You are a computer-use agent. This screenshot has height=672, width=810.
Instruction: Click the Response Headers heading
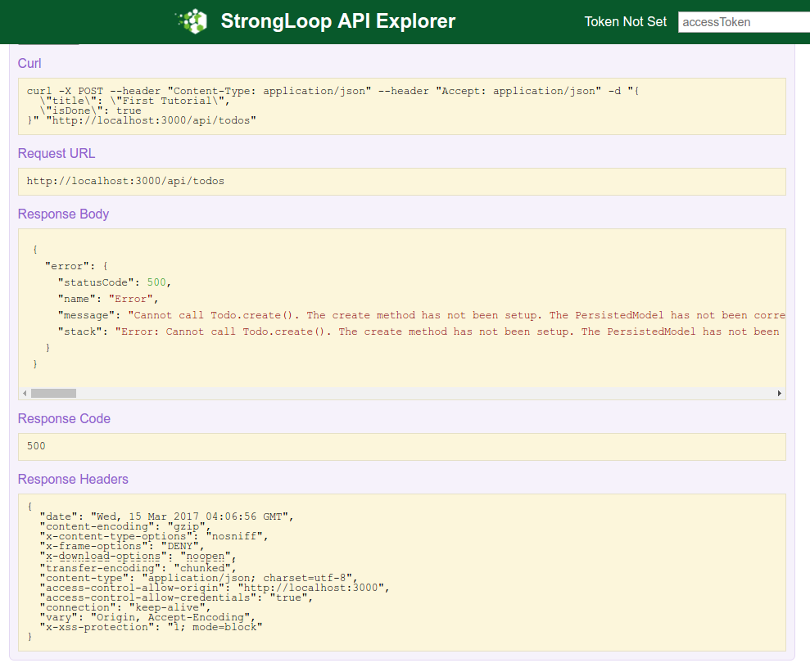73,480
